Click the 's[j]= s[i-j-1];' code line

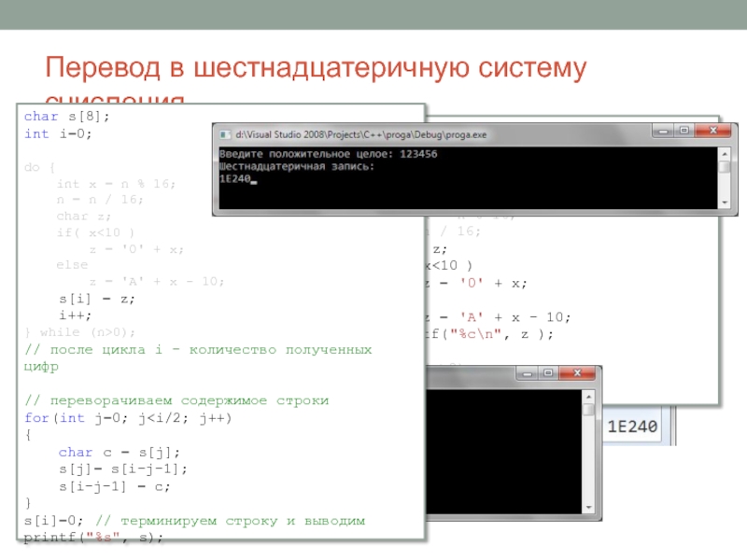coord(123,469)
